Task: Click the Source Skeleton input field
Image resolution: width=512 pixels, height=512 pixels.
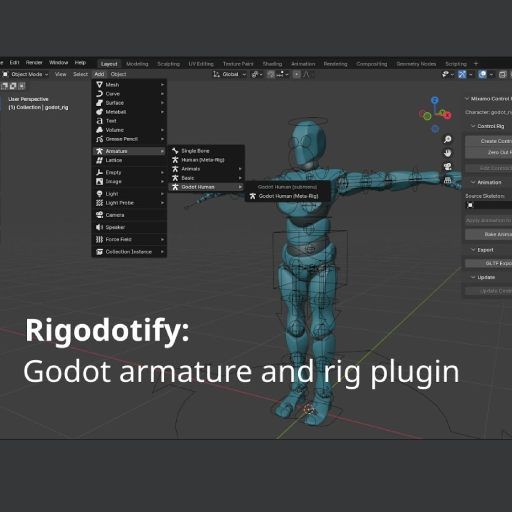Action: pos(489,205)
